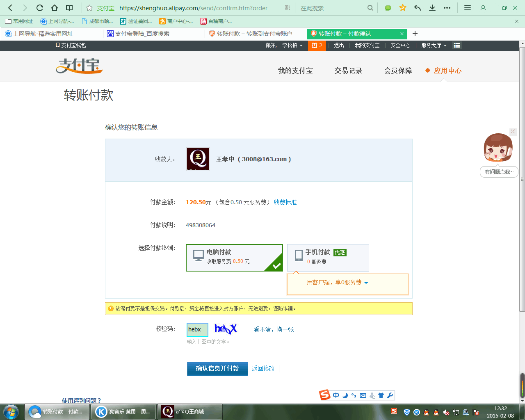This screenshot has height=420, width=525.
Task: Open the downloads arrow icon
Action: coord(432,8)
